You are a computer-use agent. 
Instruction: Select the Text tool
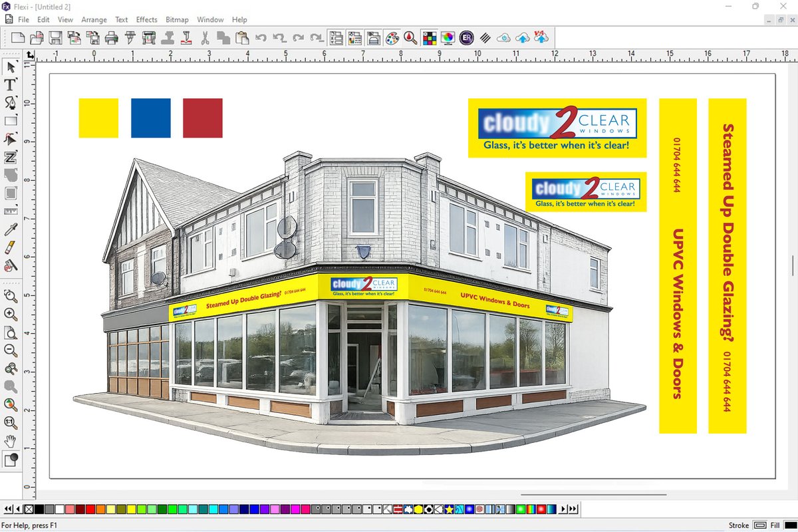[x=11, y=84]
